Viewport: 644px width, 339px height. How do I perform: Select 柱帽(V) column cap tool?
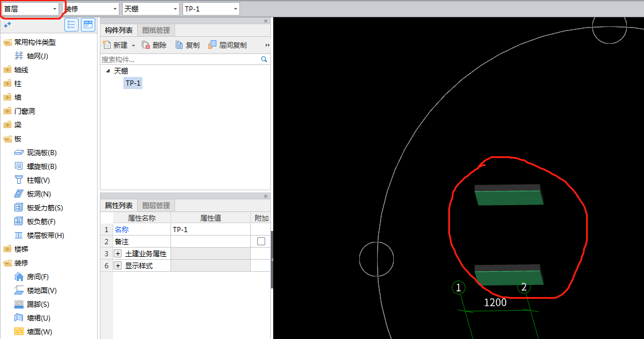click(x=32, y=180)
